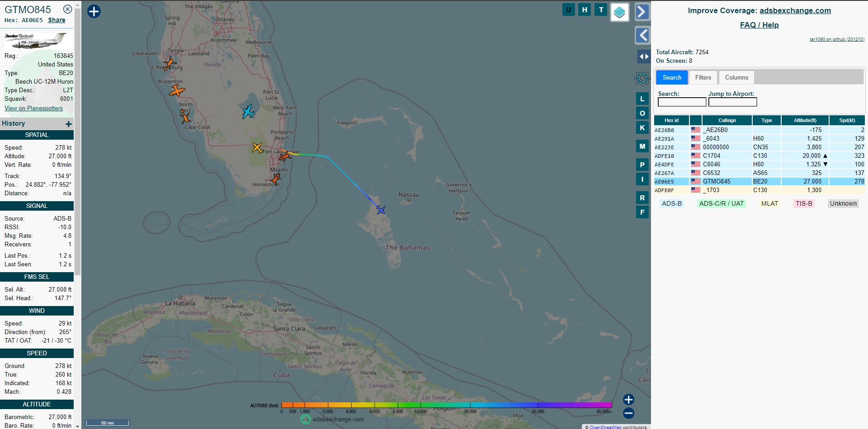Screen dimensions: 868x429
Task: Select the orange aircraft at Fort Lauderdale
Action: point(284,156)
